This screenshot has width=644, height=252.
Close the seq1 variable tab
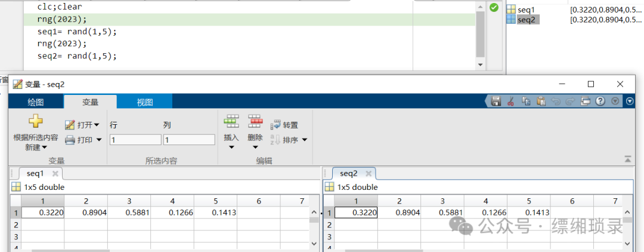(55, 174)
